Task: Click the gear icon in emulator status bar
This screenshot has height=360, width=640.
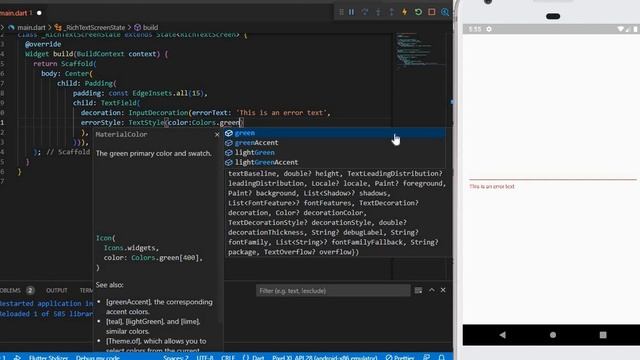Action: pos(489,29)
